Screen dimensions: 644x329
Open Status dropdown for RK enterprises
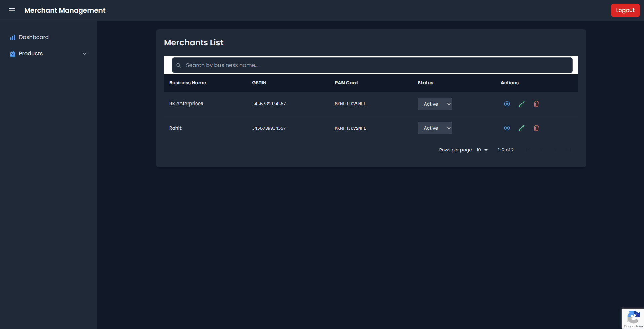click(x=435, y=104)
